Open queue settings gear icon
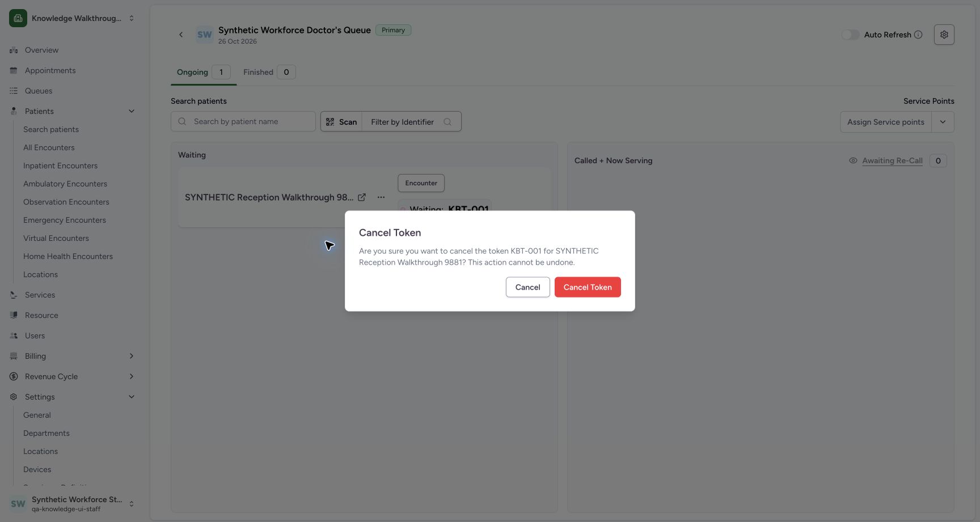 coord(944,35)
